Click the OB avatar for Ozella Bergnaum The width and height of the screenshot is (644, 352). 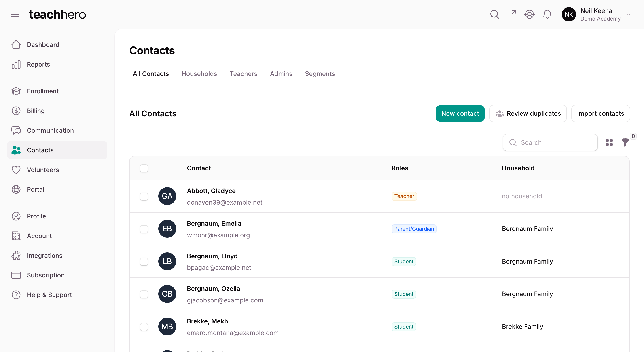[167, 294]
